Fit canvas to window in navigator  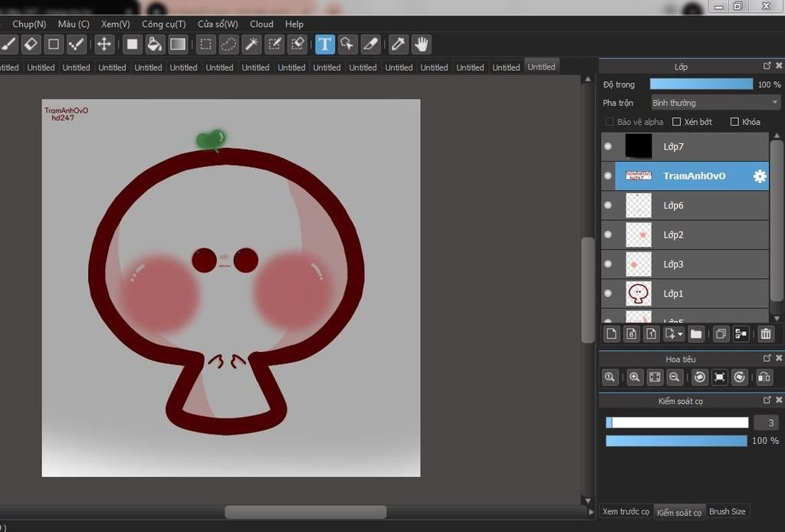pyautogui.click(x=655, y=377)
